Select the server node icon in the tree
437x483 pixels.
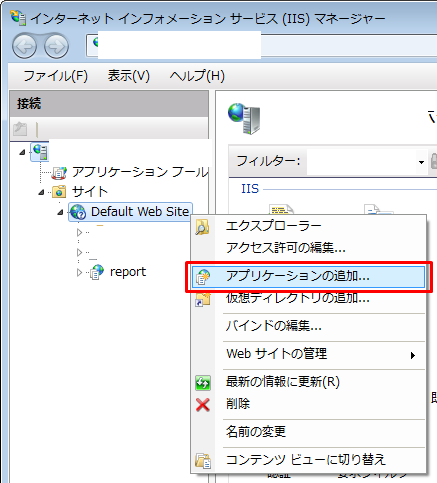point(40,152)
